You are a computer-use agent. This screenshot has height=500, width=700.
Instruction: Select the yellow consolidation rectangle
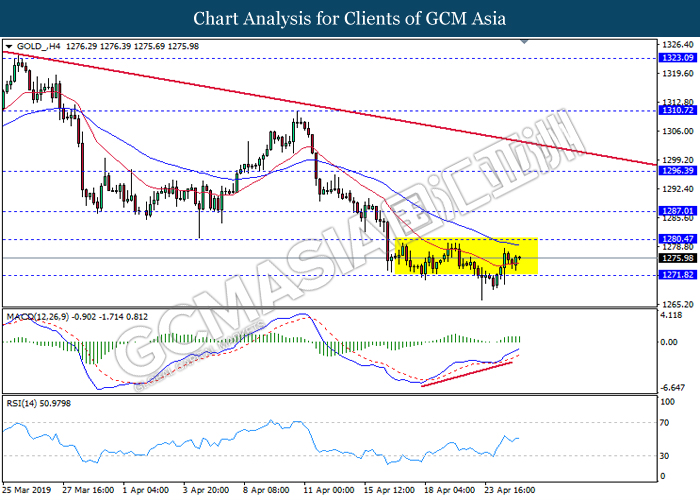(x=466, y=256)
